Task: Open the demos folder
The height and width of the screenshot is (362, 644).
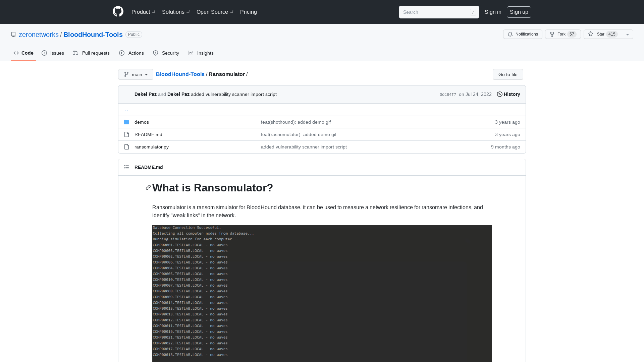Action: (x=142, y=122)
